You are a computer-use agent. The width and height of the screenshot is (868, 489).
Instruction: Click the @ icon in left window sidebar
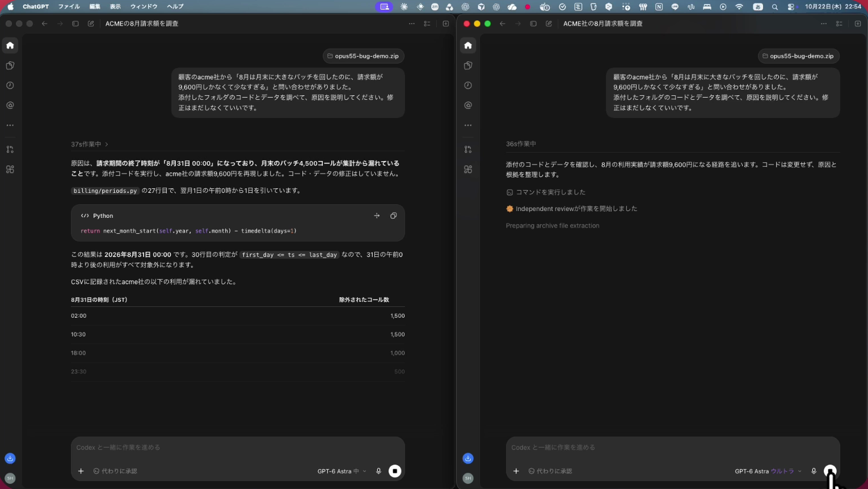[10, 106]
